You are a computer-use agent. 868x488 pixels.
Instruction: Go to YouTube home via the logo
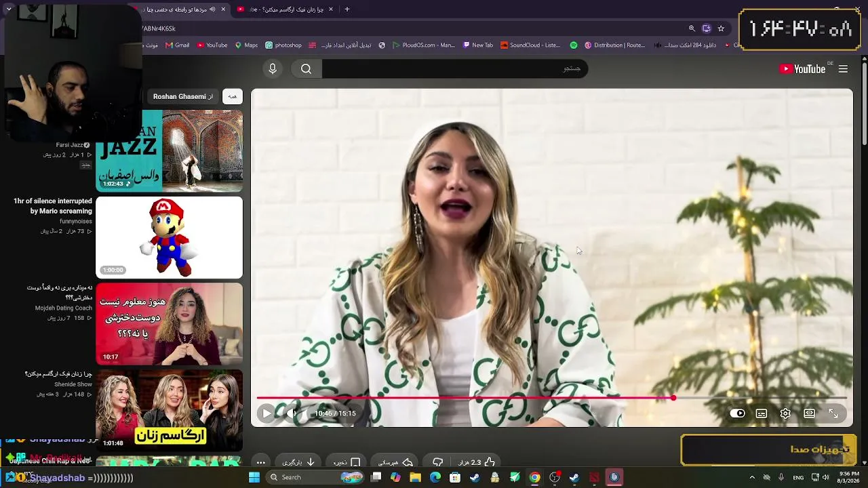click(x=802, y=68)
